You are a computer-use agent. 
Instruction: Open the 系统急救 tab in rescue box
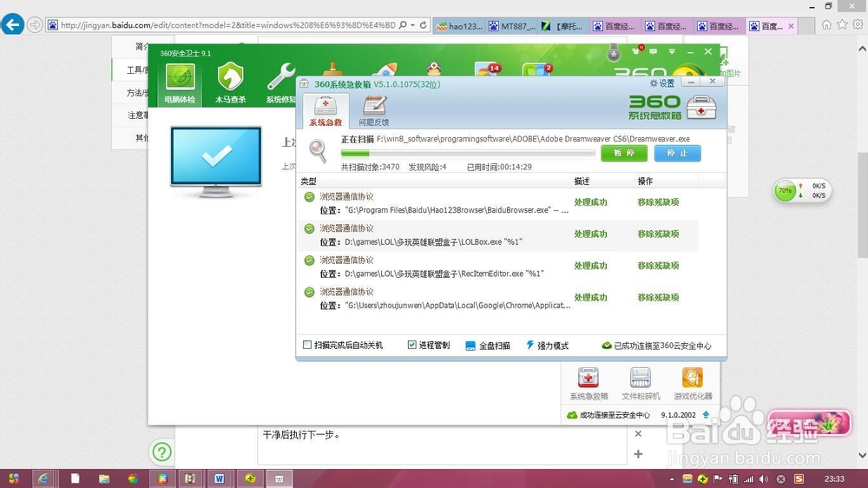[x=325, y=111]
